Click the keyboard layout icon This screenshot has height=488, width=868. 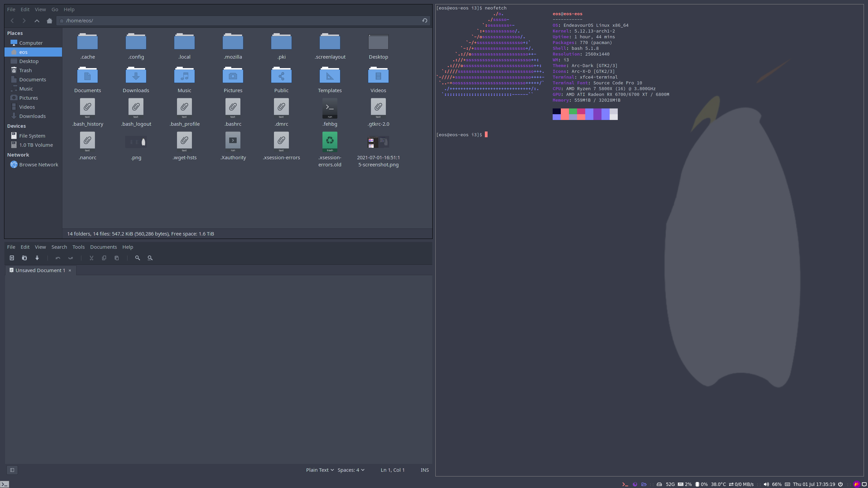click(x=788, y=484)
